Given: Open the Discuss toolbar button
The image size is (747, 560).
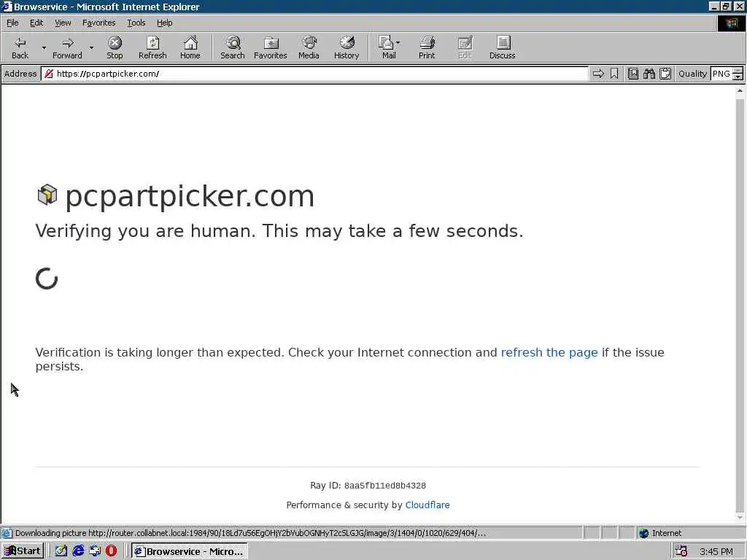Looking at the screenshot, I should [x=502, y=47].
